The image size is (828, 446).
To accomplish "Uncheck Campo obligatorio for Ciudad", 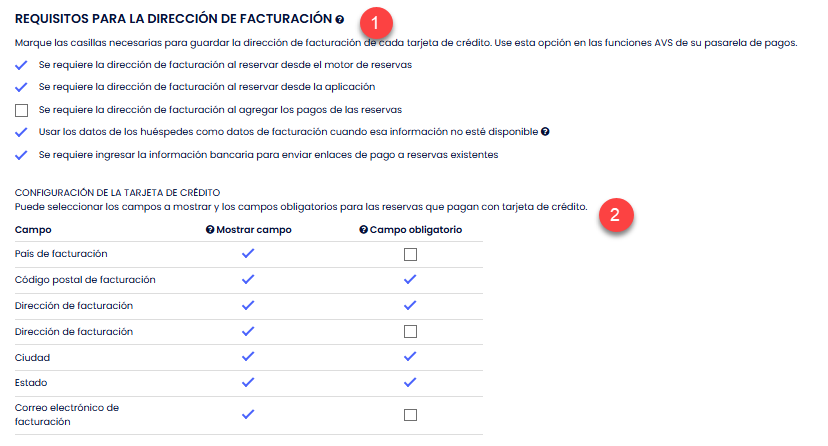I will [x=410, y=357].
